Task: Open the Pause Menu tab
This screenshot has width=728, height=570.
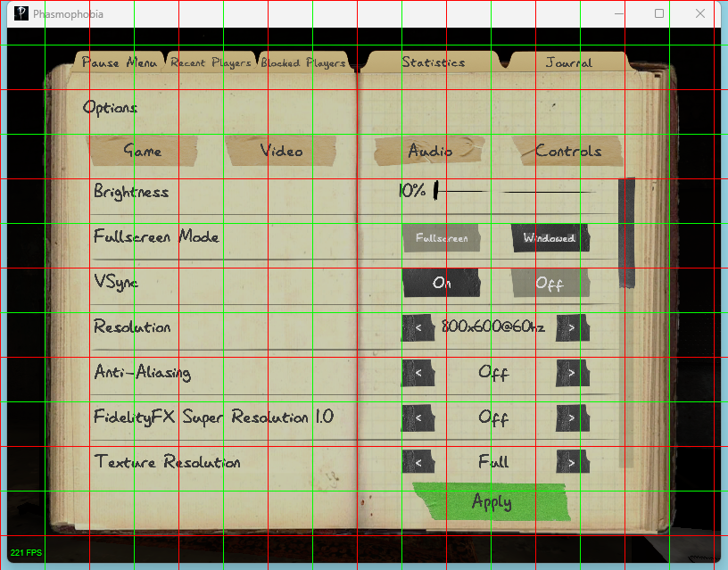Action: click(x=119, y=62)
